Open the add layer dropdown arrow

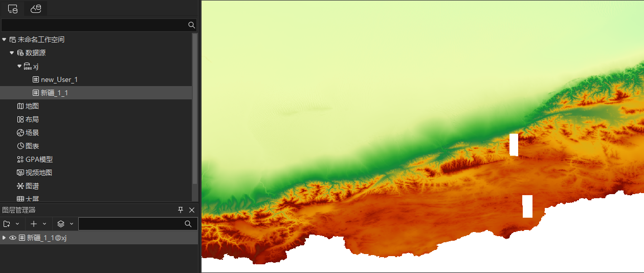pos(45,224)
